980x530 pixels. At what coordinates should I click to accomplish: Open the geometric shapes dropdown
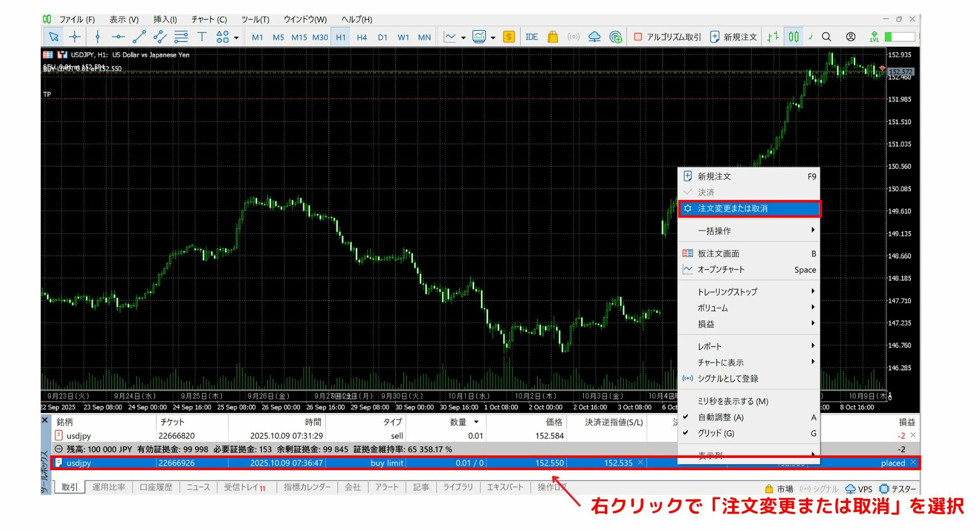pyautogui.click(x=236, y=37)
